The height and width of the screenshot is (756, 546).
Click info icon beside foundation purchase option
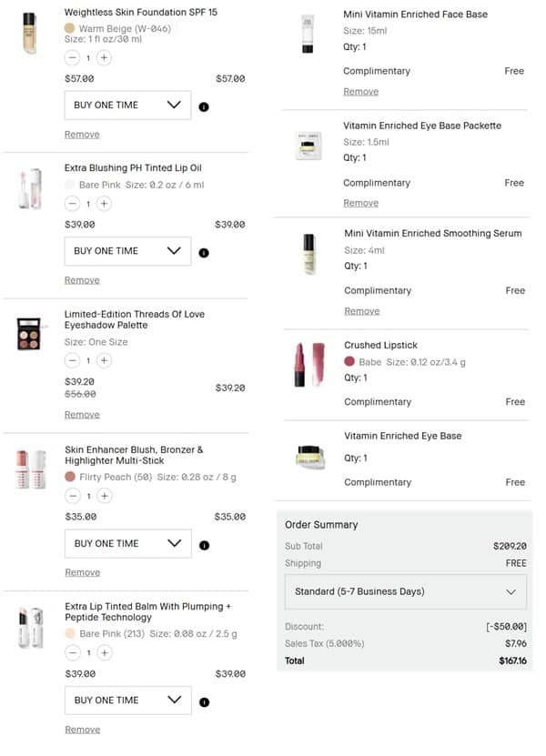coord(203,106)
